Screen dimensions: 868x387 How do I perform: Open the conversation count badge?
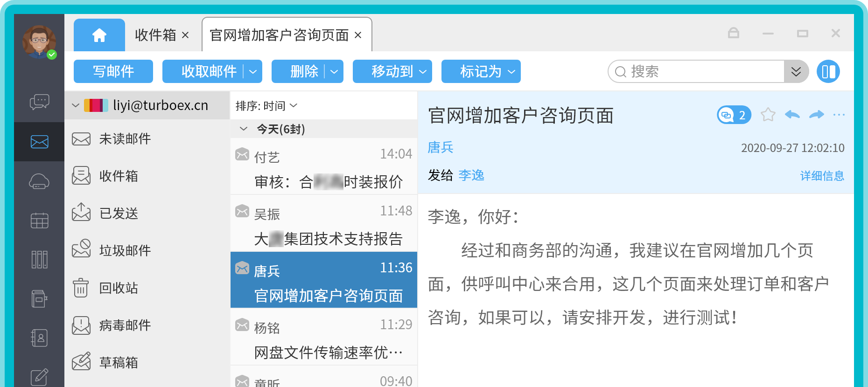734,115
